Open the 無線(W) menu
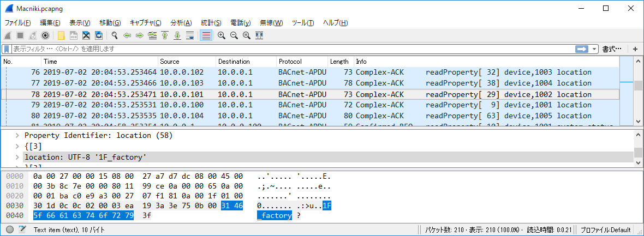 coord(271,22)
